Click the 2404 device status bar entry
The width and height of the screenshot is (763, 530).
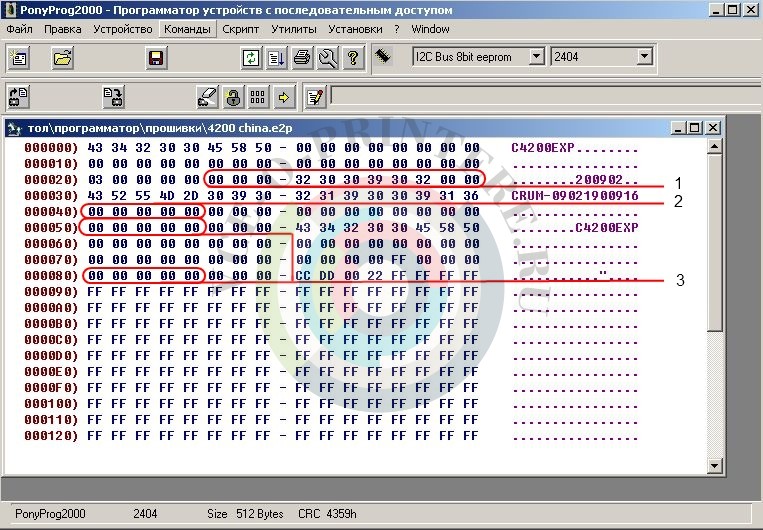click(145, 514)
